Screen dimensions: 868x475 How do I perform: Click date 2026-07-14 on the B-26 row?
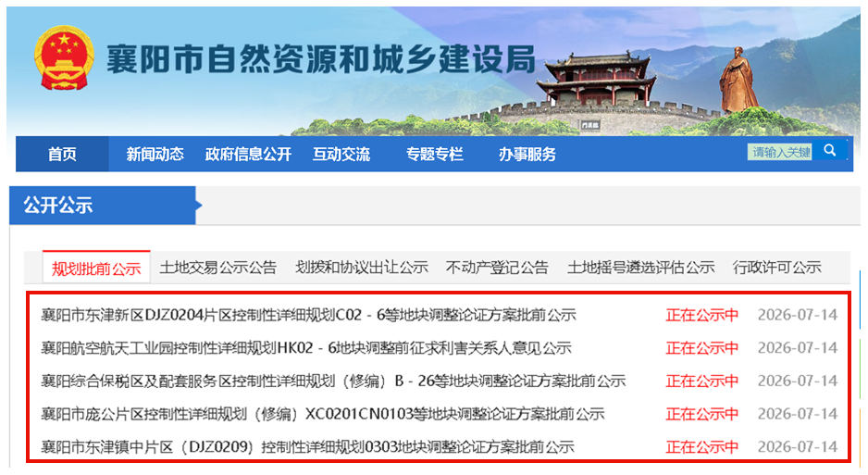798,381
